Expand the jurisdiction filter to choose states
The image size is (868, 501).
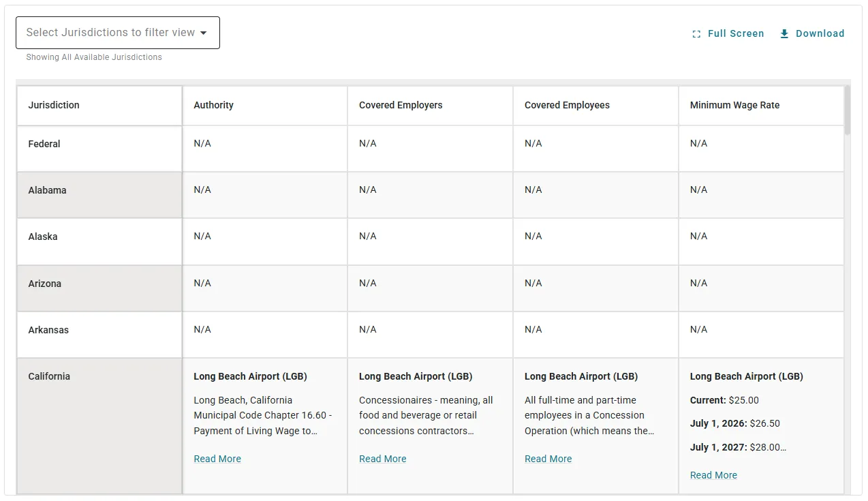point(117,32)
